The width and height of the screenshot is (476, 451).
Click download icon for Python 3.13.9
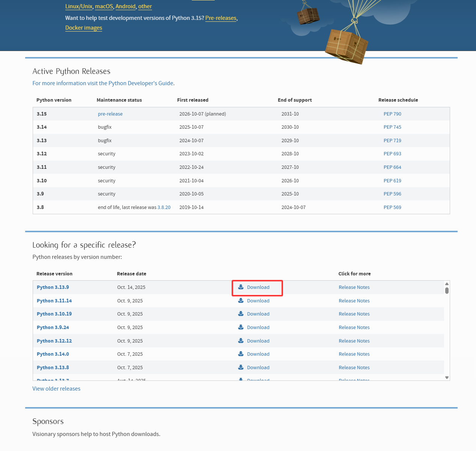[x=241, y=287]
